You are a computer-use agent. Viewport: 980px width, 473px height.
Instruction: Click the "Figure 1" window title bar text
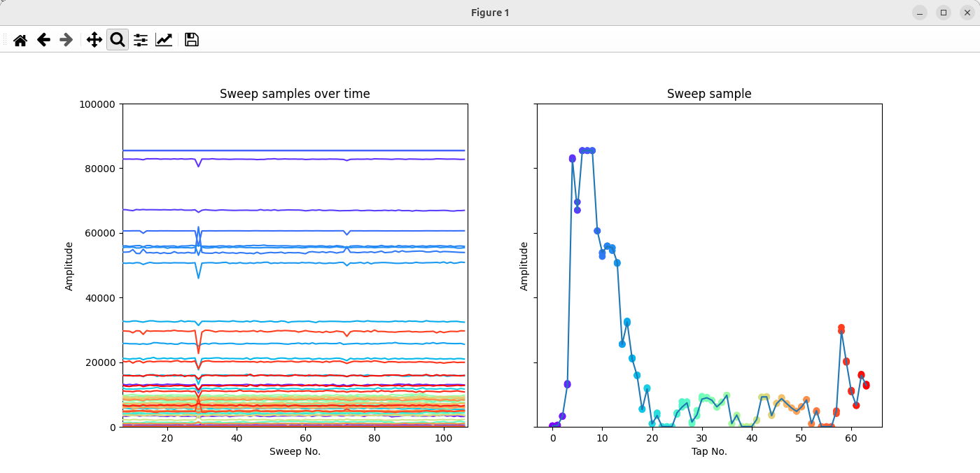click(x=489, y=13)
